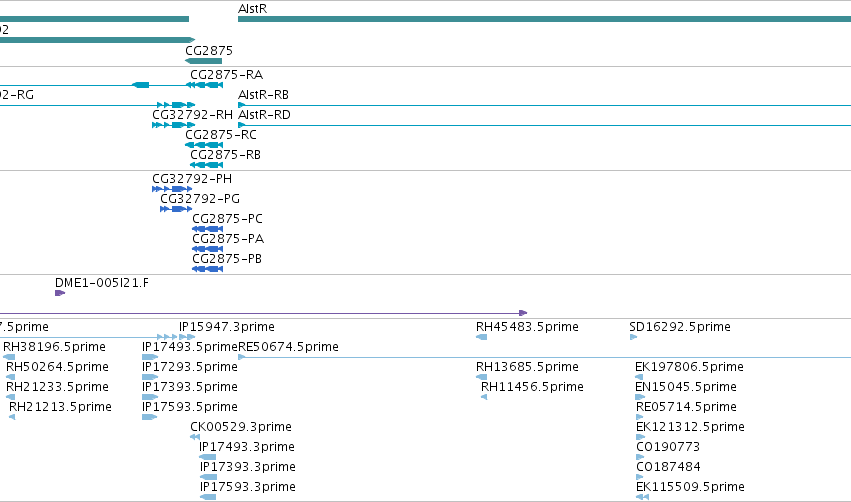Viewport: 851px width, 502px height.
Task: Select the CG2875-RC transcript glyph
Action: pos(204,145)
